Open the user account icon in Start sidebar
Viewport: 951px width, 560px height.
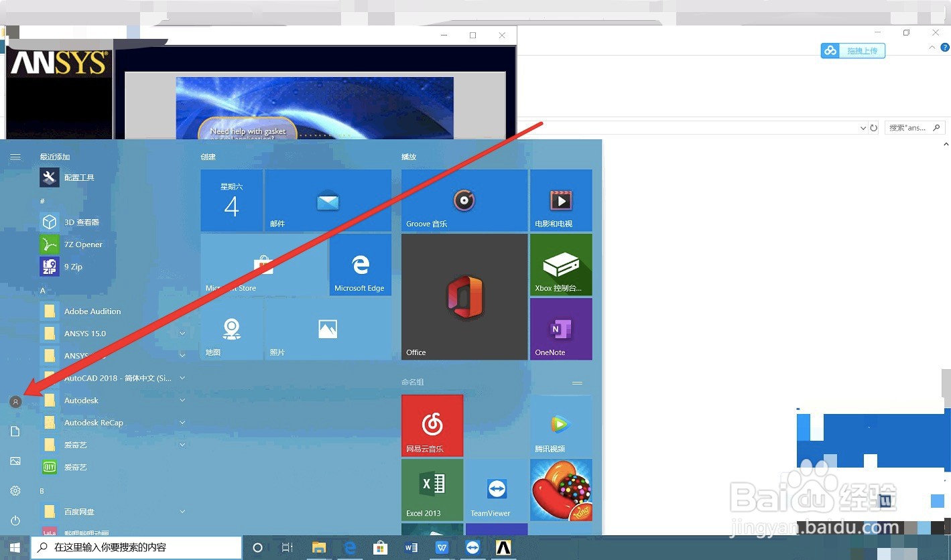coord(15,402)
